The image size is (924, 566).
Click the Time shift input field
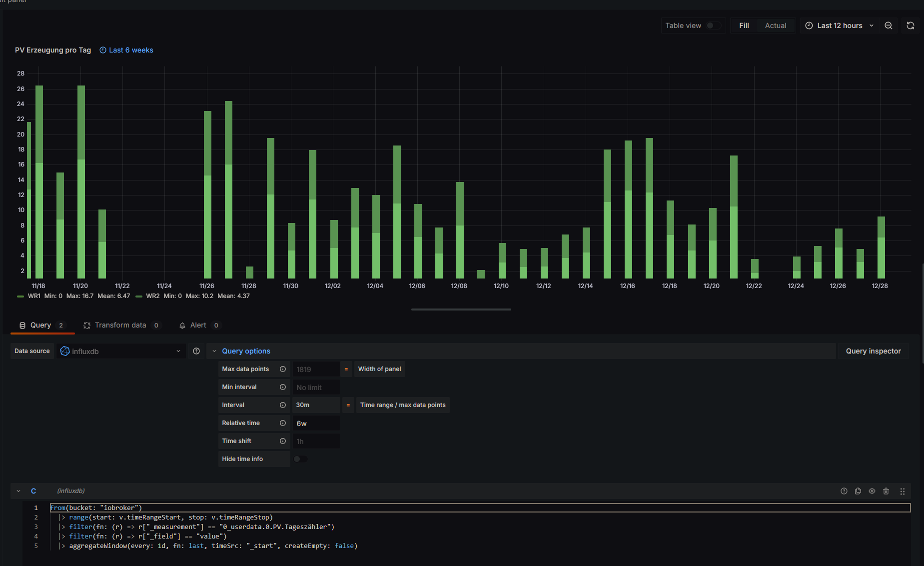coord(316,441)
